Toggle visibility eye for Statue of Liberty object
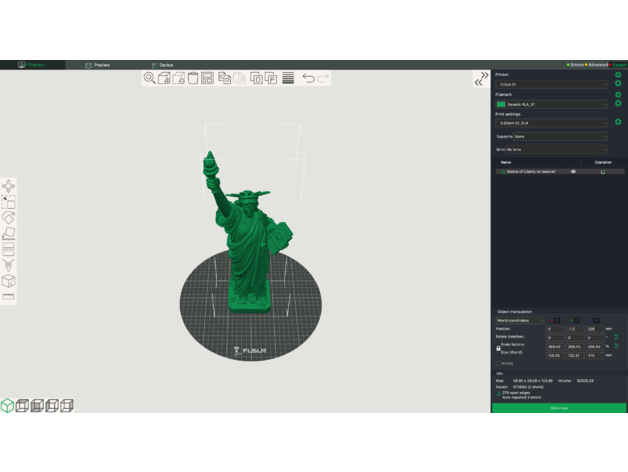The width and height of the screenshot is (628, 472). click(x=573, y=172)
